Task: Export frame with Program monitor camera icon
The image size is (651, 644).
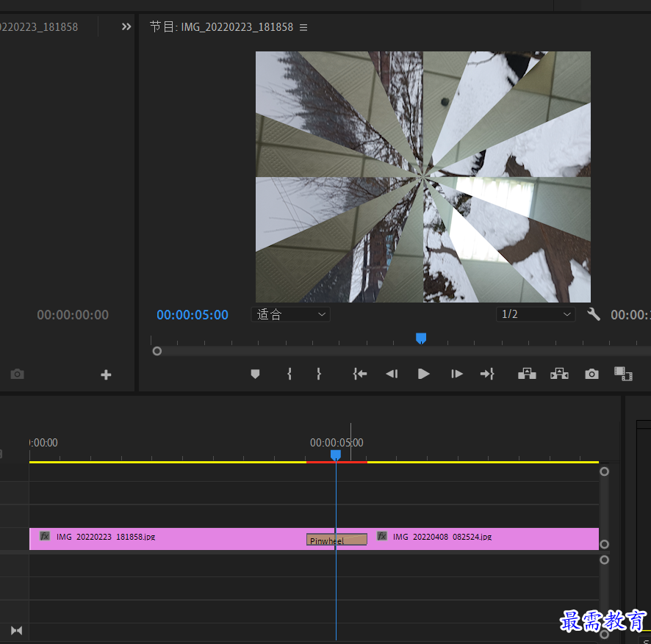Action: (x=591, y=375)
